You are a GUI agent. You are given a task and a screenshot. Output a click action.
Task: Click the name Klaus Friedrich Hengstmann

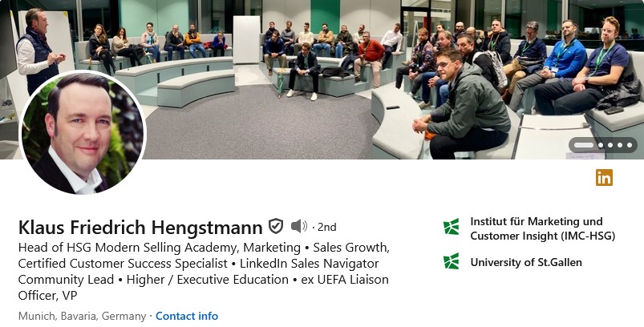[140, 227]
